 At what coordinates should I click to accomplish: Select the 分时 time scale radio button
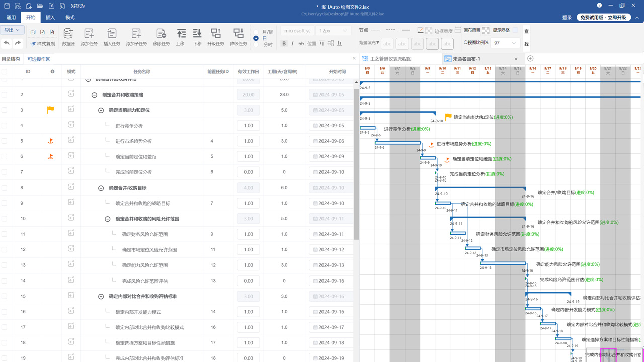[256, 45]
